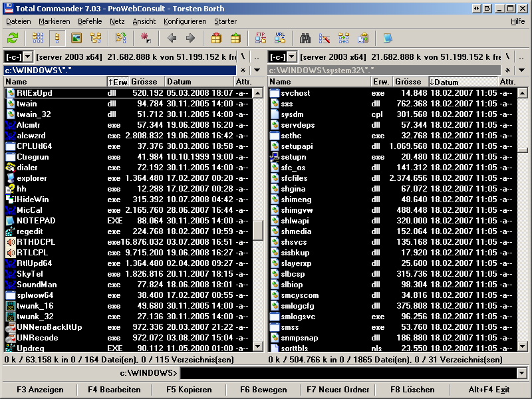The height and width of the screenshot is (399, 532).
Task: Open command line history dropdown
Action: pos(522,373)
